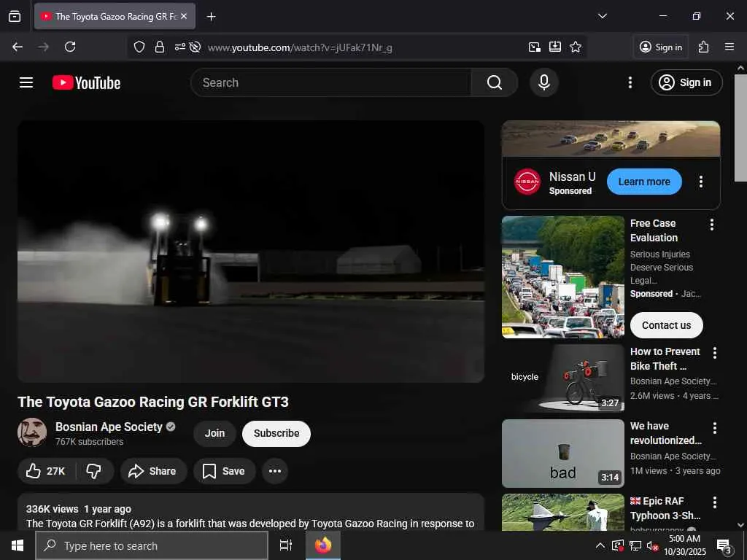The height and width of the screenshot is (560, 747).
Task: Share this video
Action: 153,471
